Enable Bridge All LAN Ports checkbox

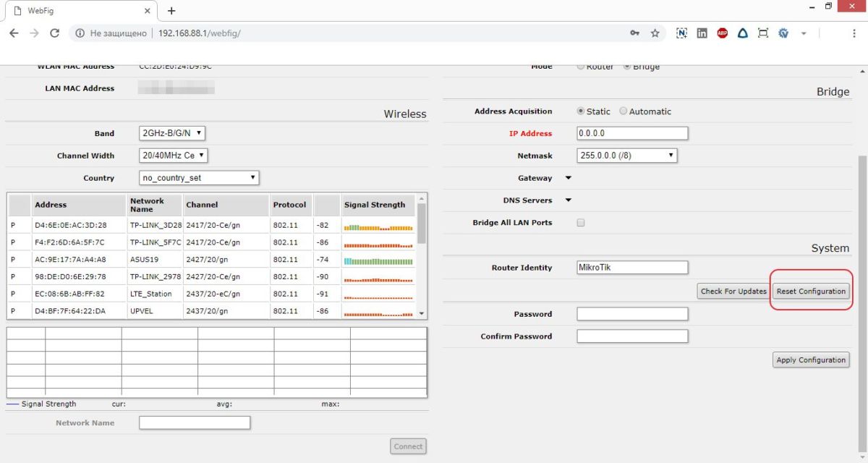click(580, 223)
